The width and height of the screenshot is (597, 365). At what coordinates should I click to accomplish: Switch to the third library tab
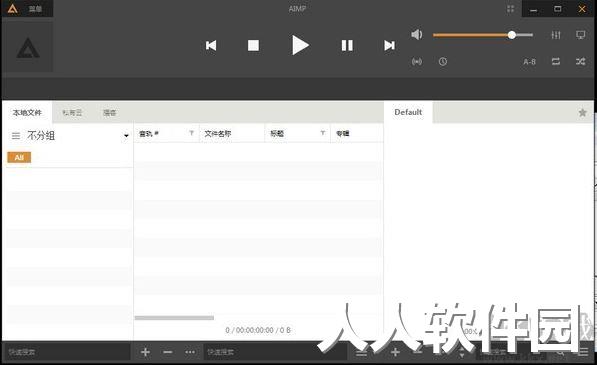tap(110, 113)
